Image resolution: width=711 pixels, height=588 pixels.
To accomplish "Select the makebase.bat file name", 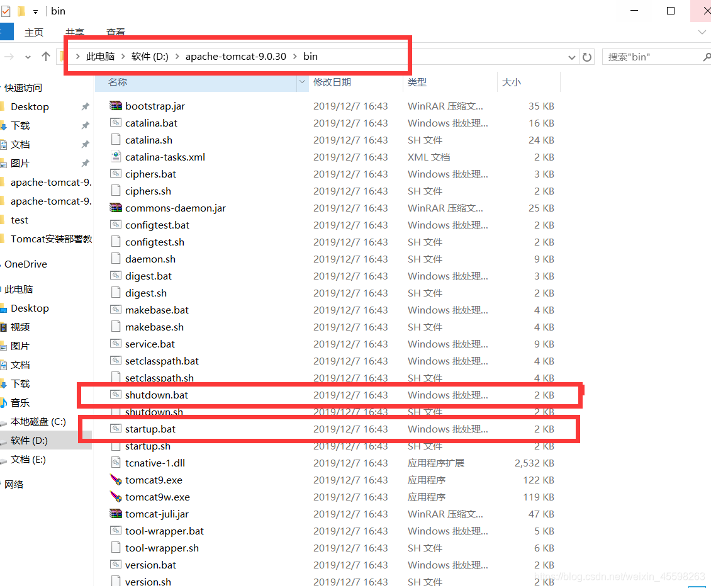I will coord(157,310).
